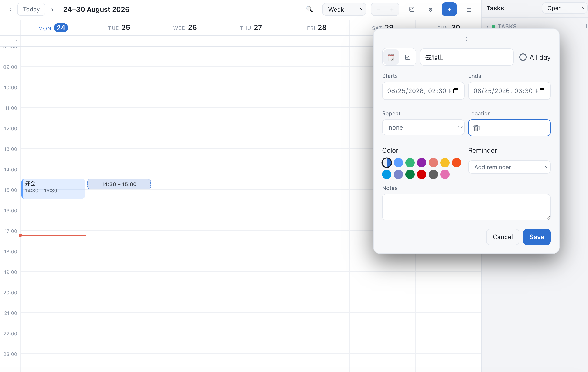Zoom out with minus button

pos(378,10)
